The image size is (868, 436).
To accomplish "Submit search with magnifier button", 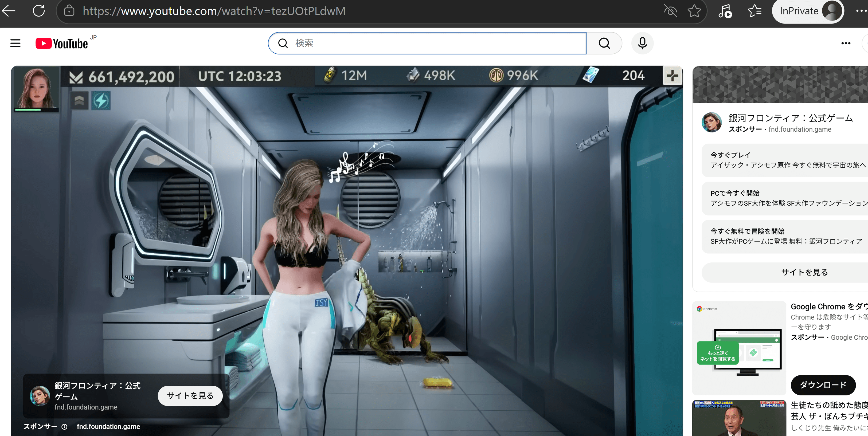I will tap(604, 43).
